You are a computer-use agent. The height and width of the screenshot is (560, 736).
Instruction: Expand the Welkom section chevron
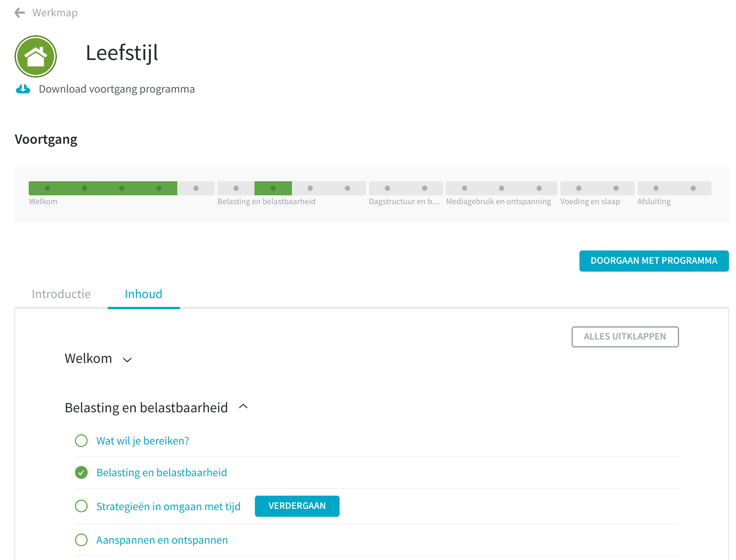tap(127, 360)
